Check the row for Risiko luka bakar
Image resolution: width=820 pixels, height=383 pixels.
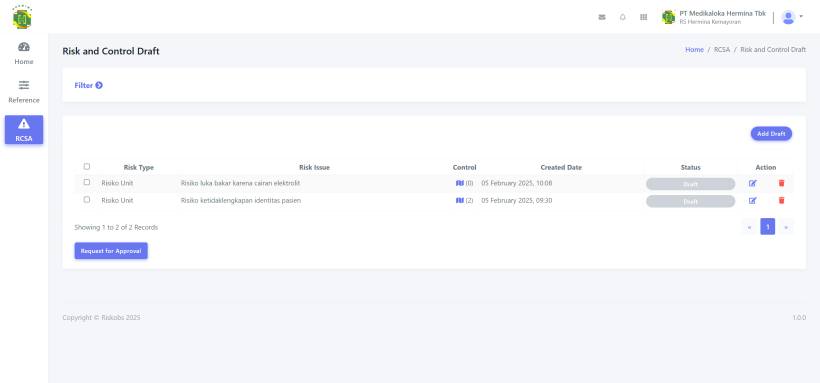[x=87, y=182]
